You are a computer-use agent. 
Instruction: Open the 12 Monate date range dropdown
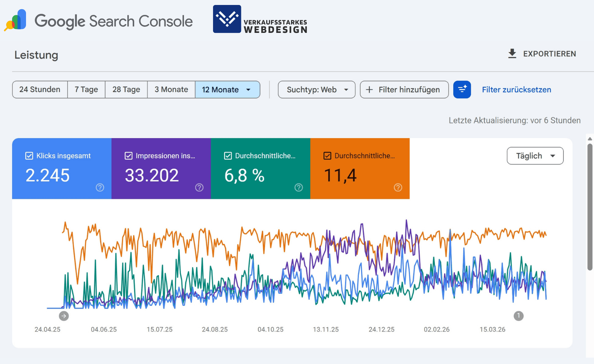228,89
